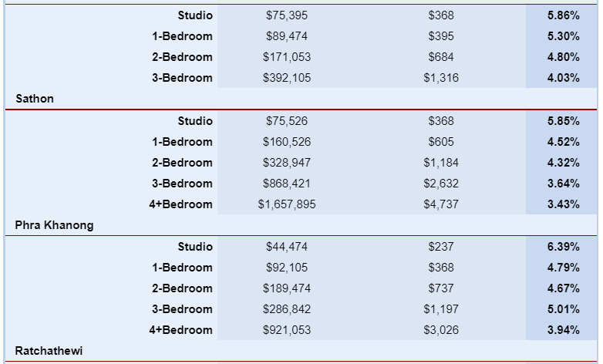This screenshot has height=364, width=603.
Task: Select the $3,026 rent cell
Action: [441, 330]
